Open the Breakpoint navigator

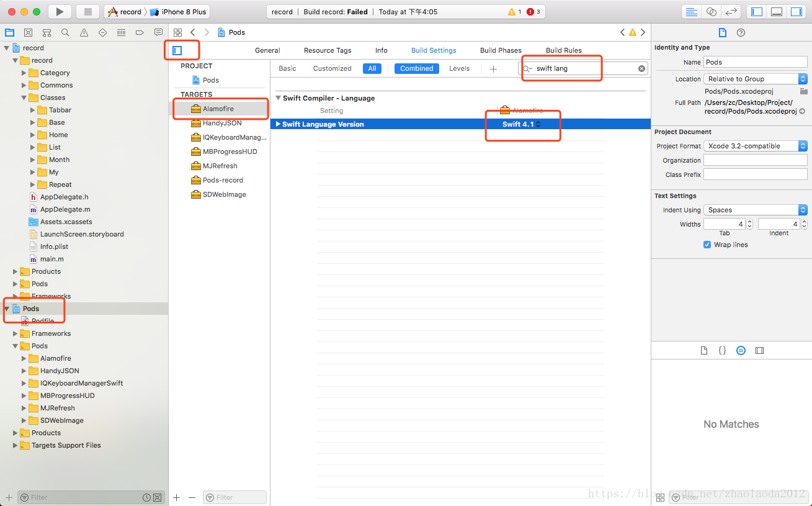point(140,32)
